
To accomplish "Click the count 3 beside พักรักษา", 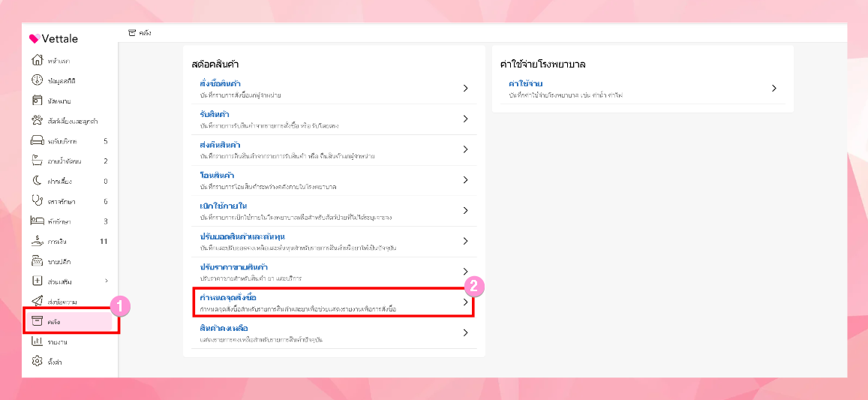I will (106, 221).
